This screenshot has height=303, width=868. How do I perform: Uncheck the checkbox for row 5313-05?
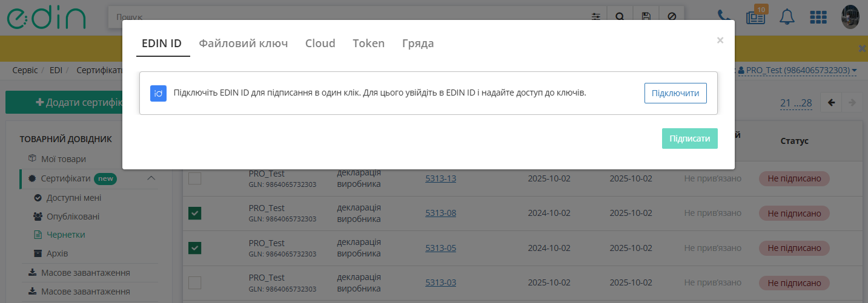point(194,248)
